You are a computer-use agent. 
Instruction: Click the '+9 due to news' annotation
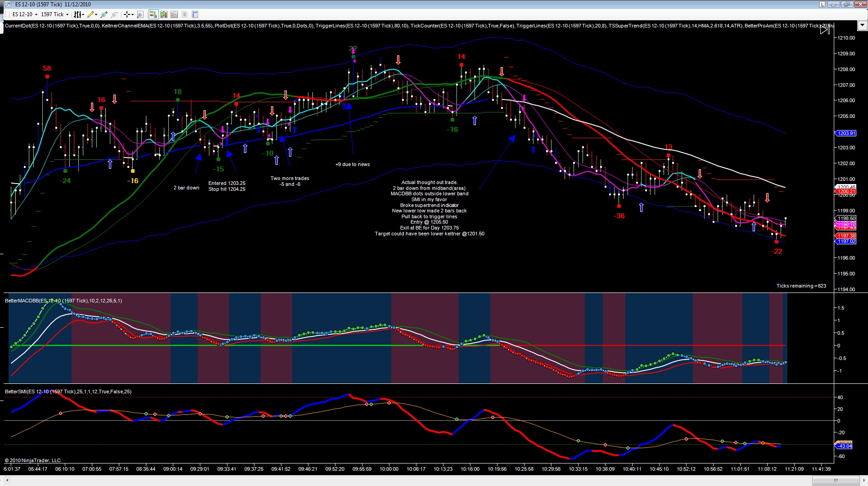click(353, 164)
